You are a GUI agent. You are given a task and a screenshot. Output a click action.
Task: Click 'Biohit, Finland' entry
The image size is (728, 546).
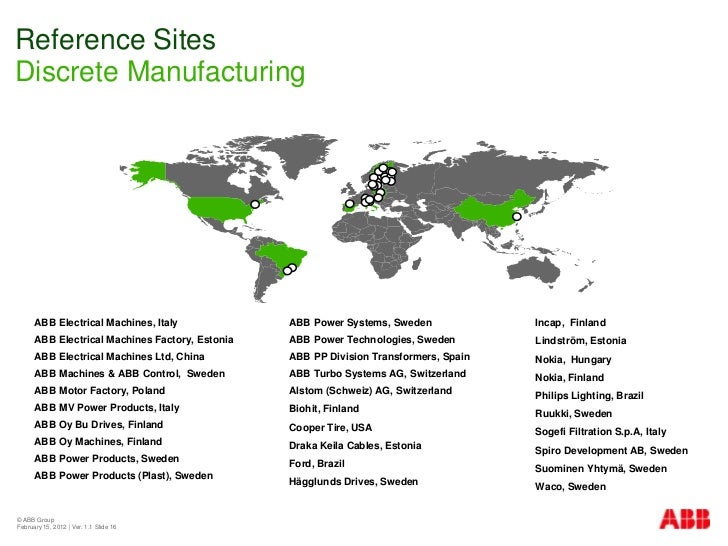pos(324,409)
